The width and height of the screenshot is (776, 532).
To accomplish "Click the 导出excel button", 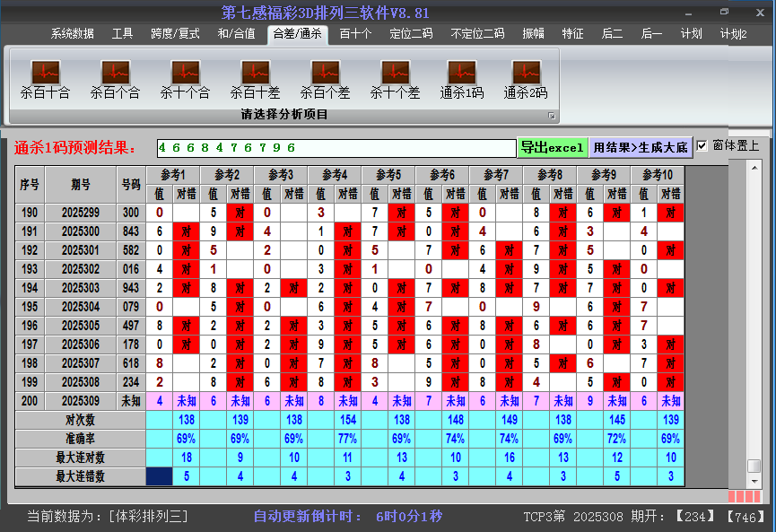I will pyautogui.click(x=552, y=147).
